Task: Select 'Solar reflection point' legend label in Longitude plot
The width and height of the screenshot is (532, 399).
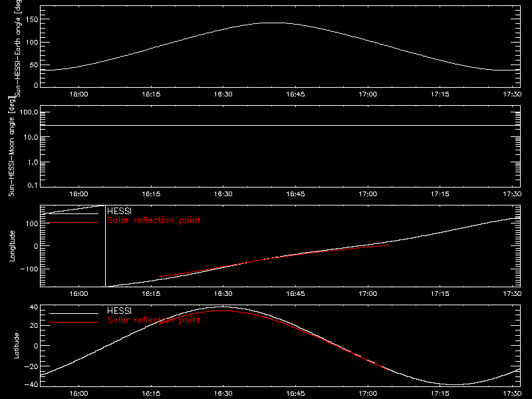Action: [x=154, y=220]
